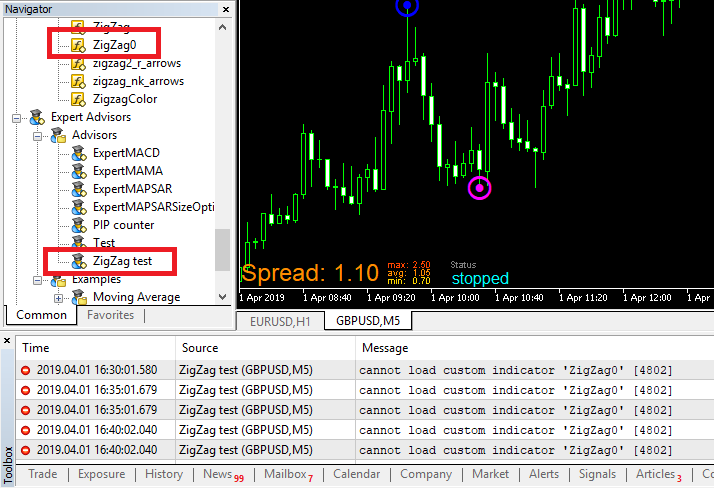714x488 pixels.
Task: Open the Articles tab in Toolbox
Action: [658, 474]
